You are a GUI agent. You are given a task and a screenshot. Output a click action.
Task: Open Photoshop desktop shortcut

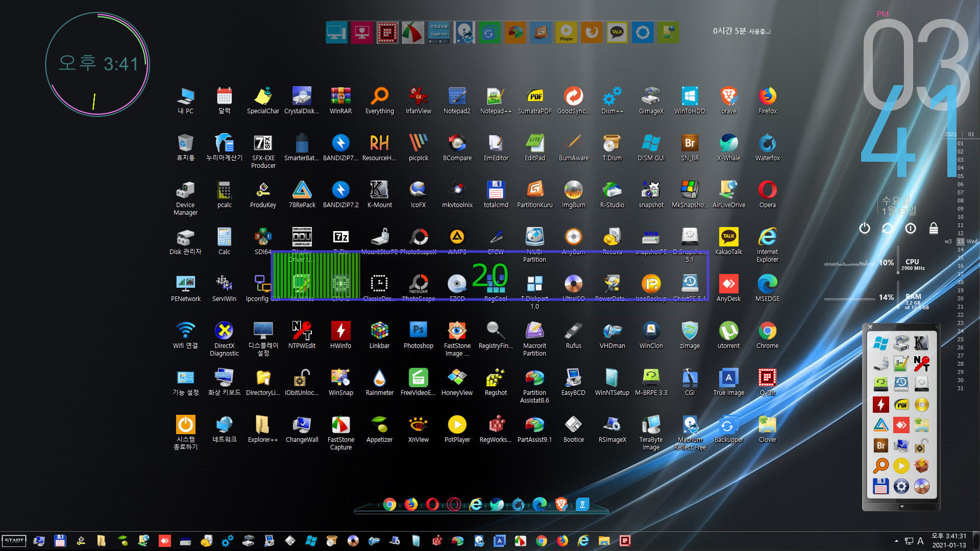(x=418, y=335)
